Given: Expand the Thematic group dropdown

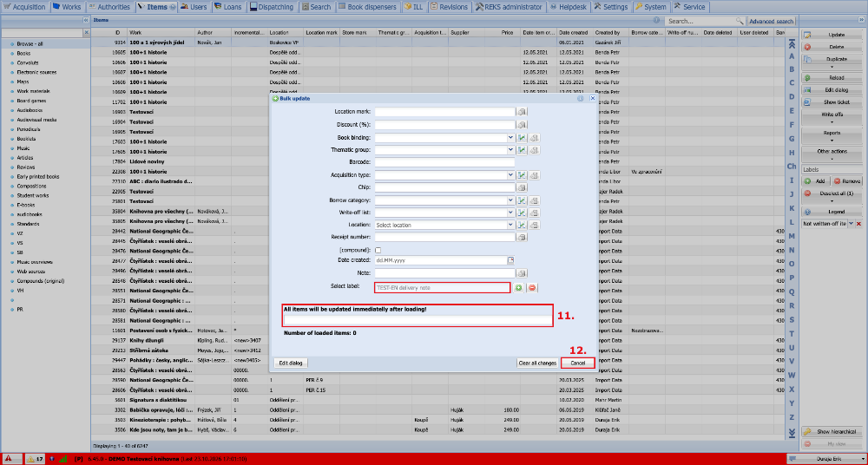Looking at the screenshot, I should pos(510,150).
